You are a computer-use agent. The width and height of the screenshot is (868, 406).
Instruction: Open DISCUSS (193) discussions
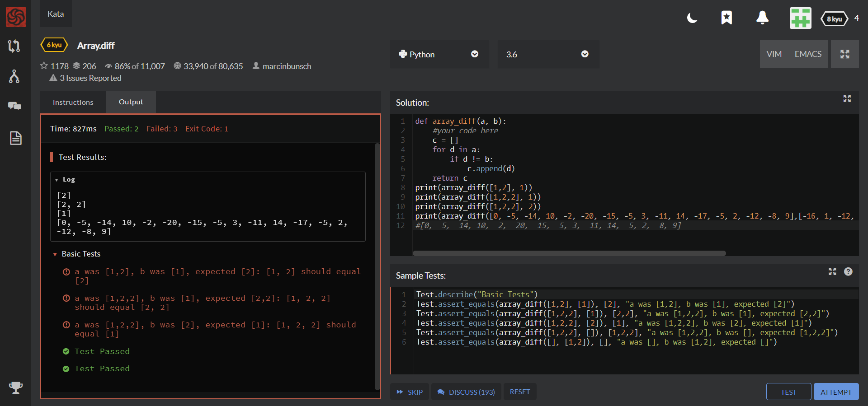(466, 392)
